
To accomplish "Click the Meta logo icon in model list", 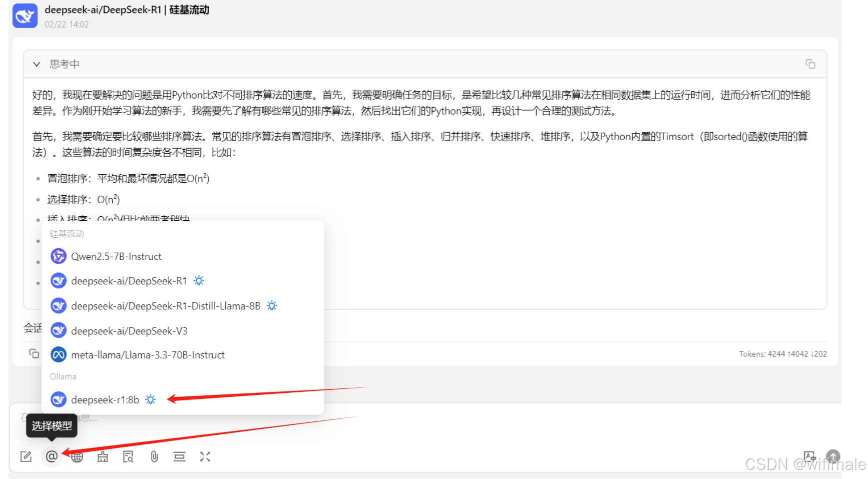I will [x=59, y=355].
